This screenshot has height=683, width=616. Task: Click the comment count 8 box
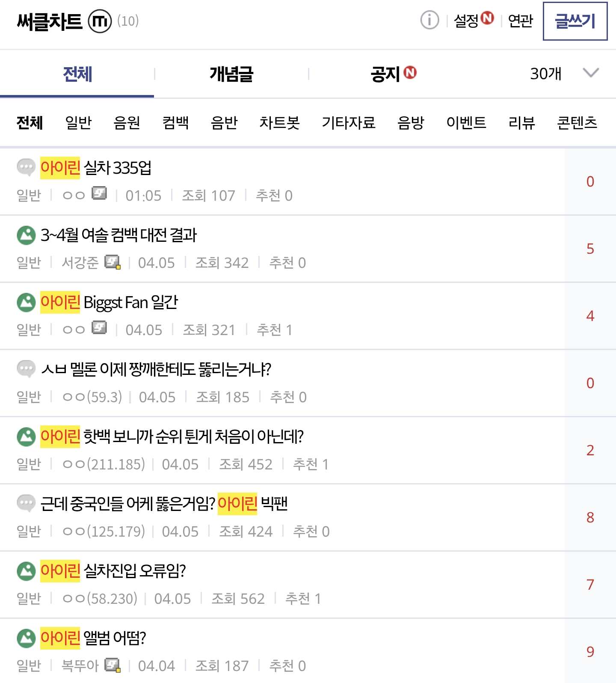coord(590,517)
